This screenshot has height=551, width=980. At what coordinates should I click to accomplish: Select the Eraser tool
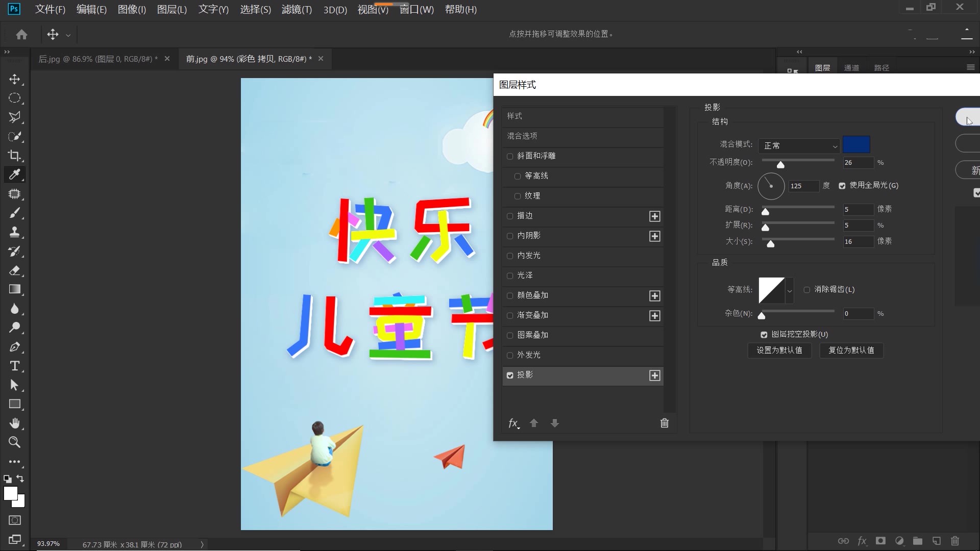14,270
